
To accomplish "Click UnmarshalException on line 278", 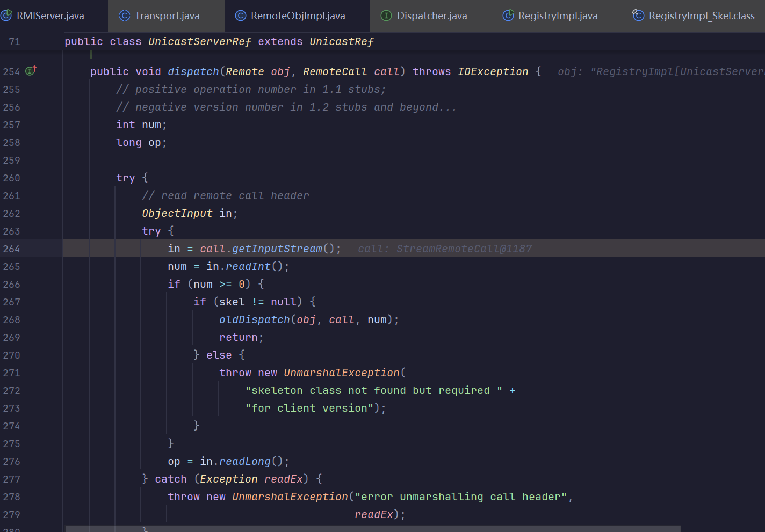I will pyautogui.click(x=290, y=497).
